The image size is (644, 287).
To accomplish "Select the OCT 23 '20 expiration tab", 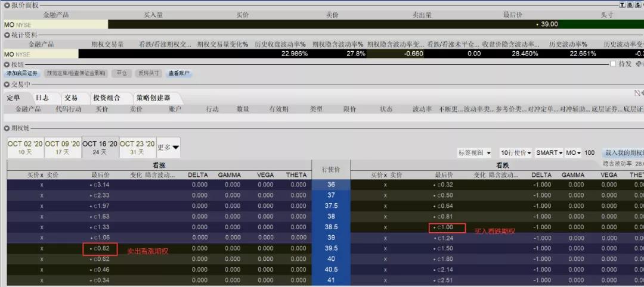I will pyautogui.click(x=138, y=148).
